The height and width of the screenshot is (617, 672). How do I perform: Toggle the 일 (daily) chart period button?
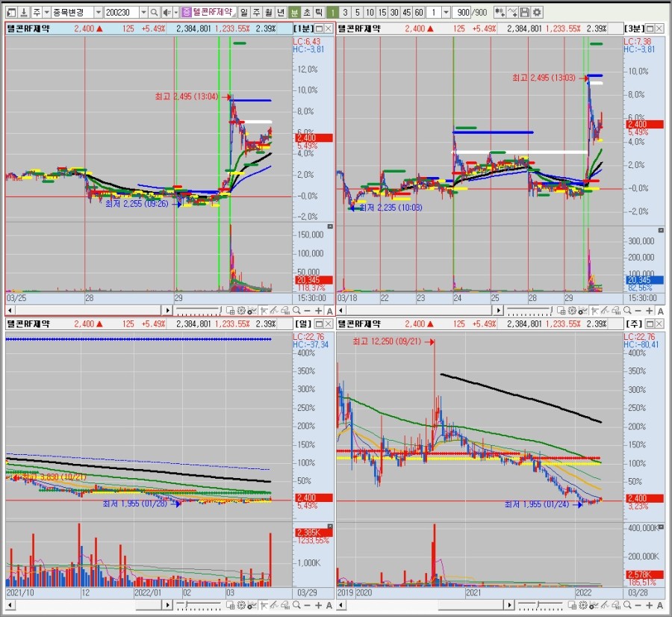coord(243,13)
